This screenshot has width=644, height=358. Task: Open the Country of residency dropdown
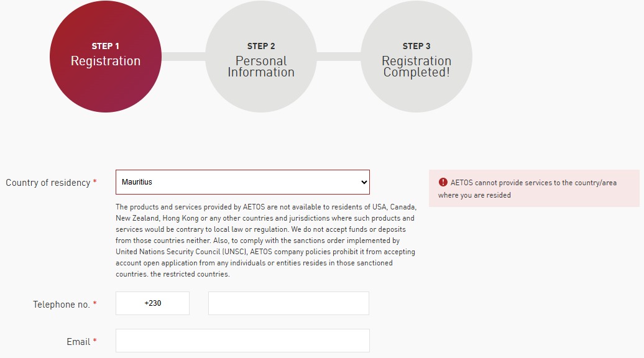pos(242,182)
